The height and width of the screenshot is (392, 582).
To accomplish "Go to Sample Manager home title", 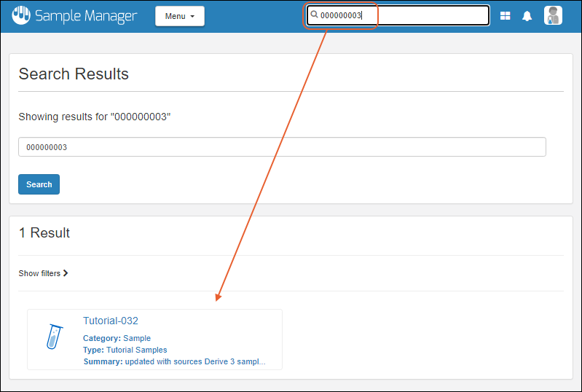I will click(86, 16).
